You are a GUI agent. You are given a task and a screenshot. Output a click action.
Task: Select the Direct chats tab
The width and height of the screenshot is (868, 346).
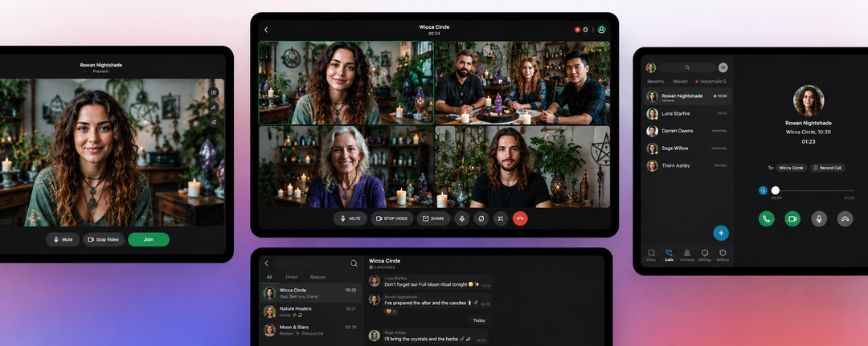(292, 277)
